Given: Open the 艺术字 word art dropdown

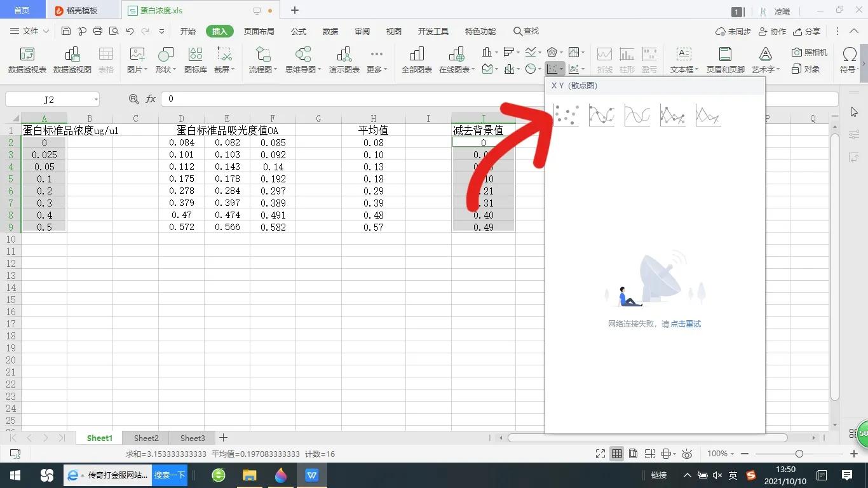Looking at the screenshot, I should pos(766,60).
